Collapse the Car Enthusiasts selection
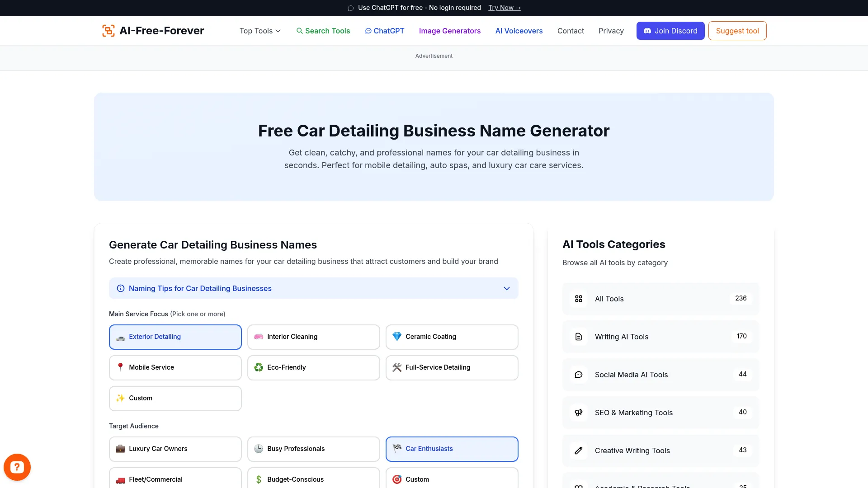Screen dimensions: 868x488 (452, 449)
